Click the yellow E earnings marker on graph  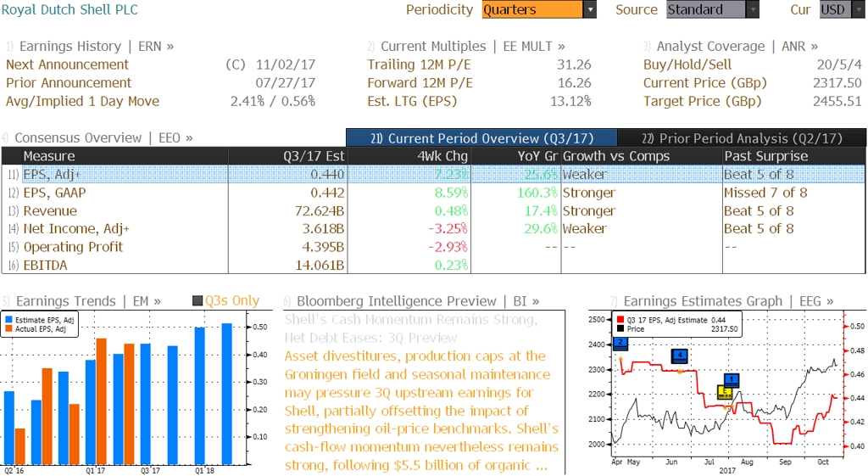click(x=725, y=393)
